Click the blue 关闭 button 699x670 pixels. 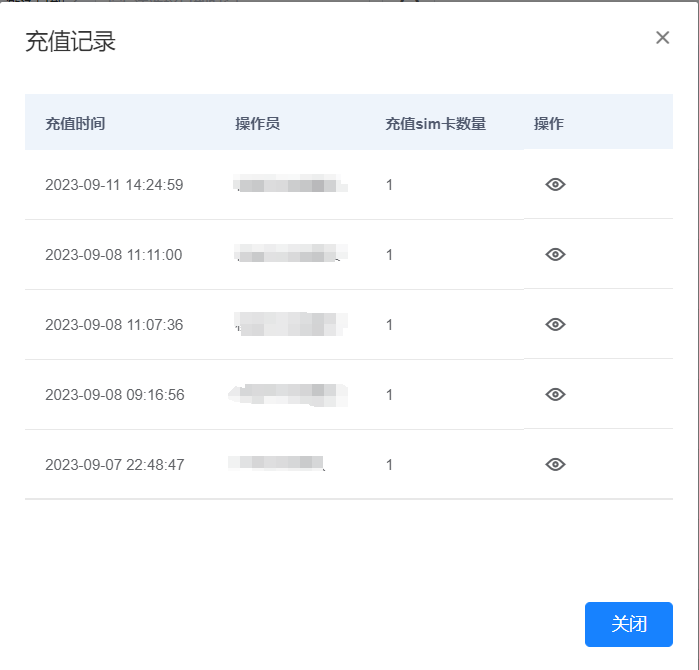(x=628, y=624)
